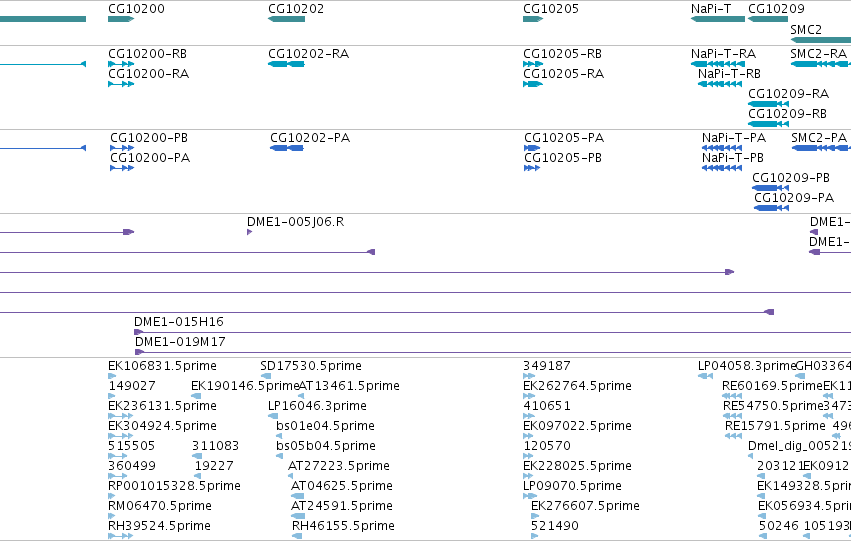Select EST EK097022.5prime

coord(529,436)
